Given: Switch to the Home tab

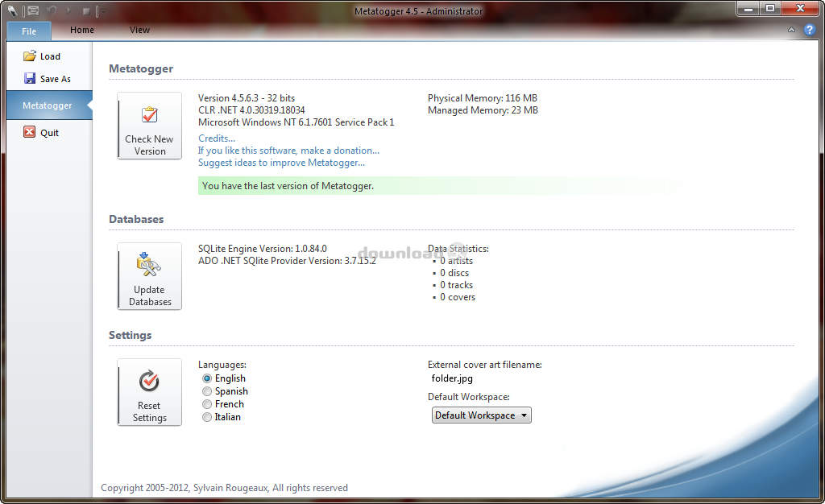Looking at the screenshot, I should 82,30.
